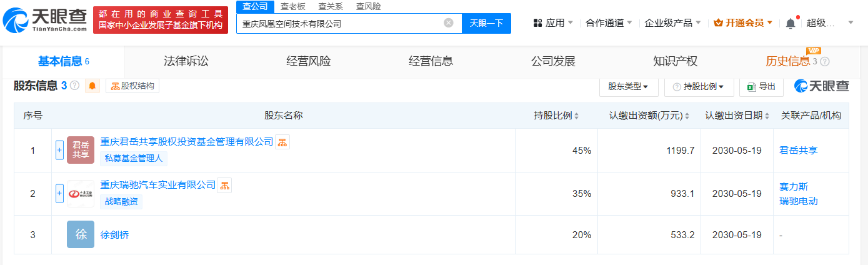The width and height of the screenshot is (868, 265).
Task: Open equity structure icon for 重庆君岳共享股权投资基金
Action: click(x=282, y=142)
